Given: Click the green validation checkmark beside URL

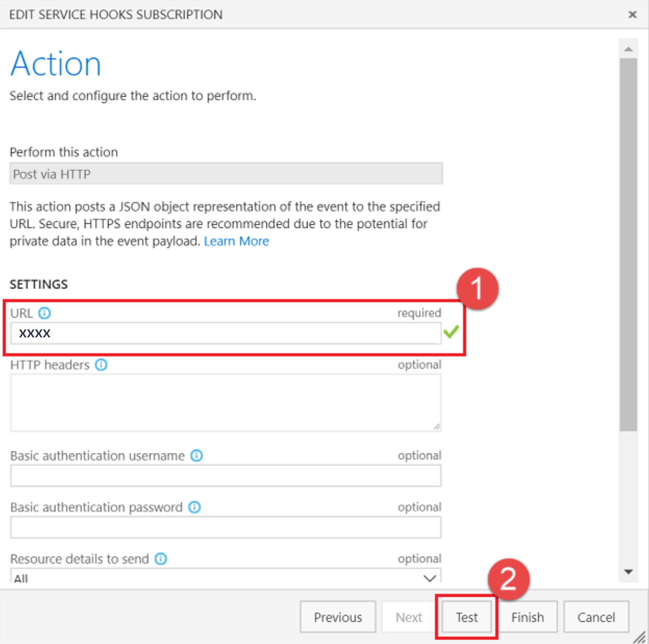Looking at the screenshot, I should 452,332.
